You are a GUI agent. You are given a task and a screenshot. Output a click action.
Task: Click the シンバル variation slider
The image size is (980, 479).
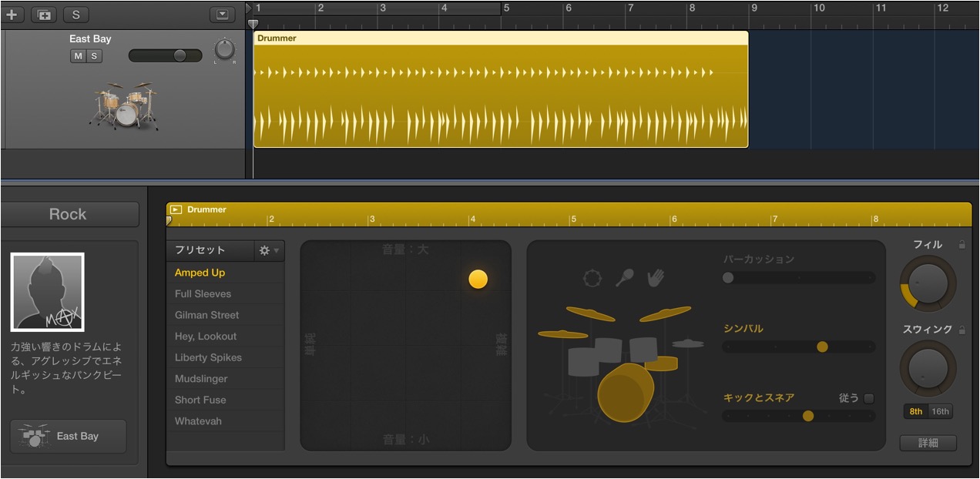pyautogui.click(x=799, y=347)
